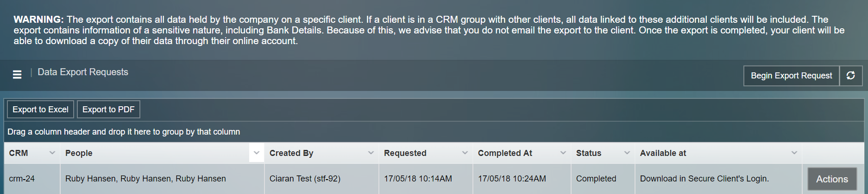Screen dimensions: 868x194
Task: Click the refresh icon button
Action: tap(851, 76)
